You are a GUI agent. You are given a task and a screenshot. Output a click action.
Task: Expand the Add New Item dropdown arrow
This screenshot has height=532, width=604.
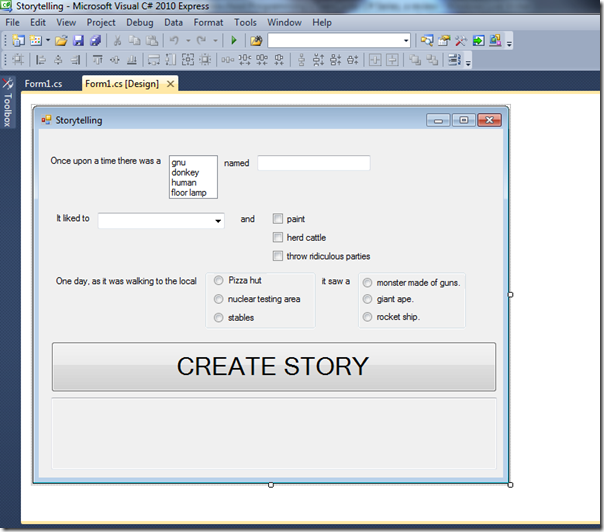[47, 41]
